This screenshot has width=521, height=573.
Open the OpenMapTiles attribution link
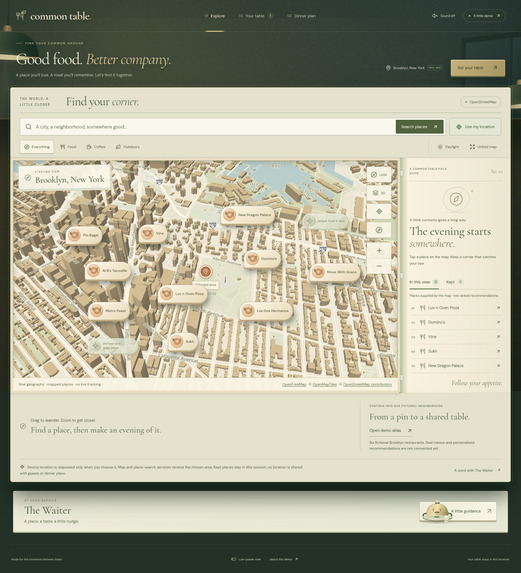(x=325, y=384)
